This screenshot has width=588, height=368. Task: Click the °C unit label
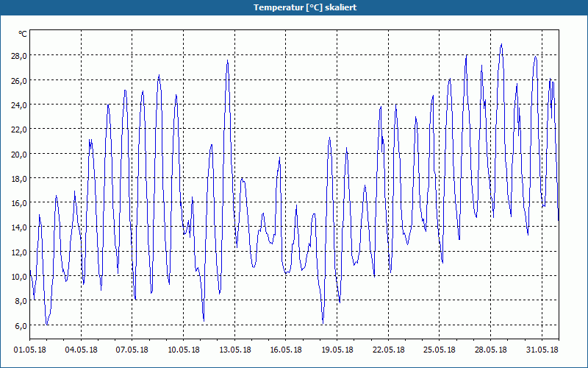tap(23, 34)
